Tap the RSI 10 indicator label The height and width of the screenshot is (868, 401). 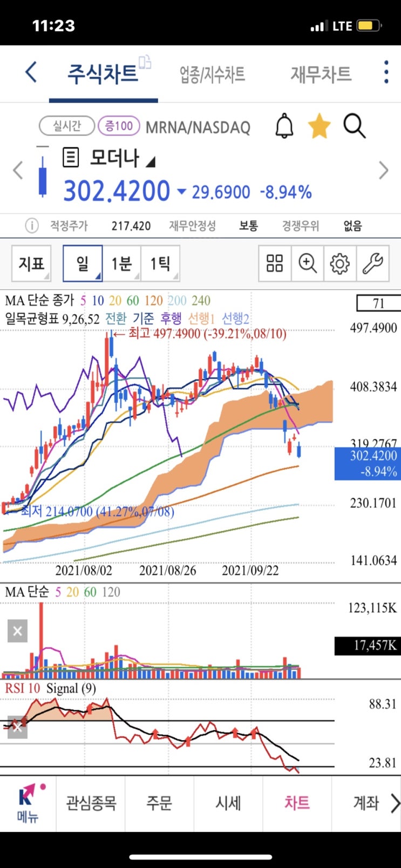coord(23,688)
